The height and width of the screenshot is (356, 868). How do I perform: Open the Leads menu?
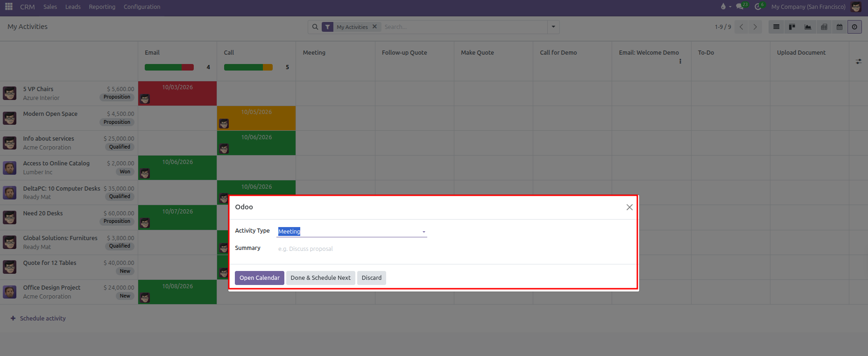(x=73, y=7)
